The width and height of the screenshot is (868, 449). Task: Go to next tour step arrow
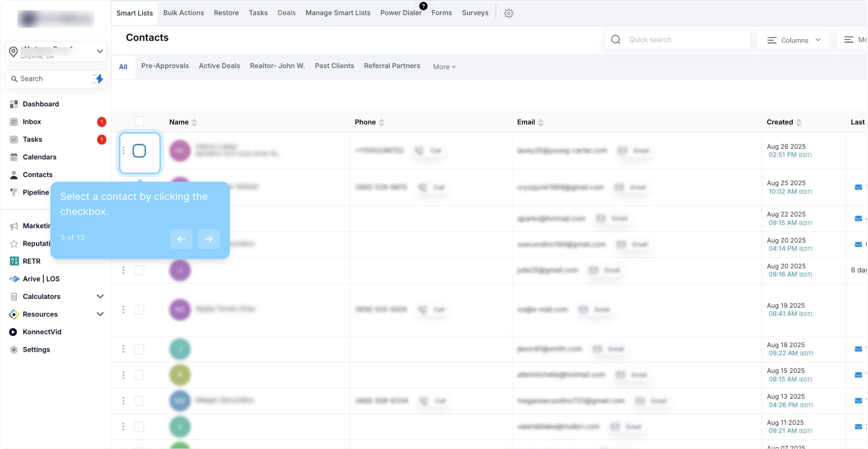(208, 239)
